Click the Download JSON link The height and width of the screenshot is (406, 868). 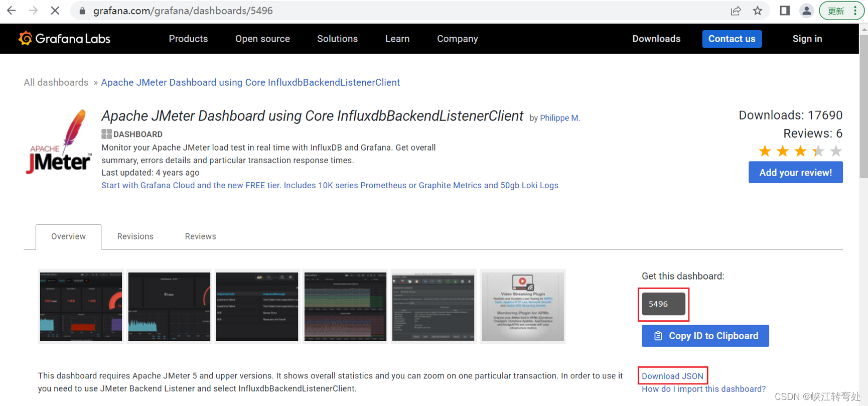(x=672, y=376)
